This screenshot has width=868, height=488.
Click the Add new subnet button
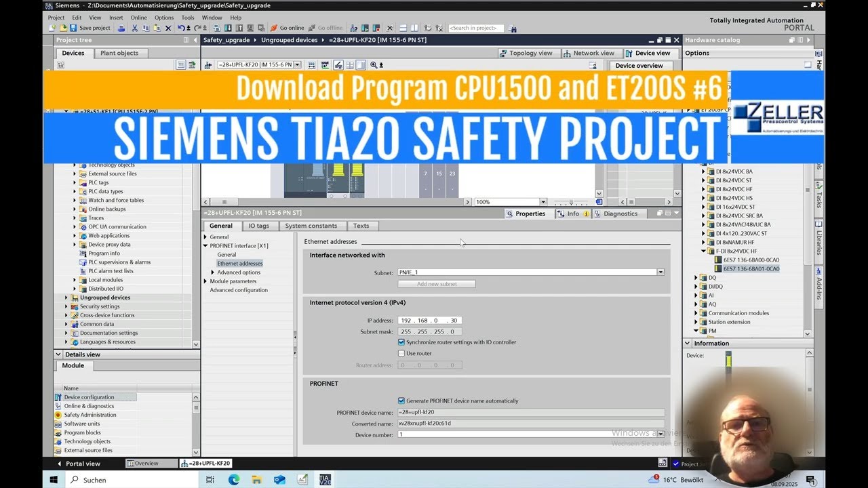(437, 284)
